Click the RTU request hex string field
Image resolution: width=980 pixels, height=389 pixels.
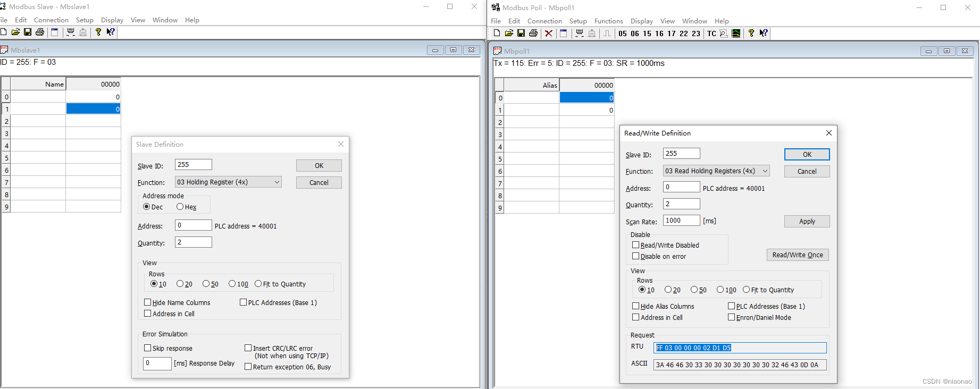[x=740, y=348]
